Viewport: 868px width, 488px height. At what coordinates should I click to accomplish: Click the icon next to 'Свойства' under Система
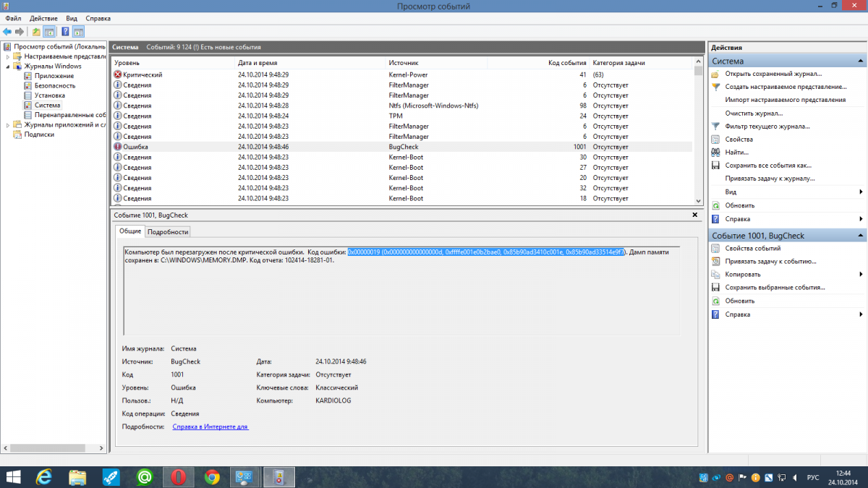715,140
